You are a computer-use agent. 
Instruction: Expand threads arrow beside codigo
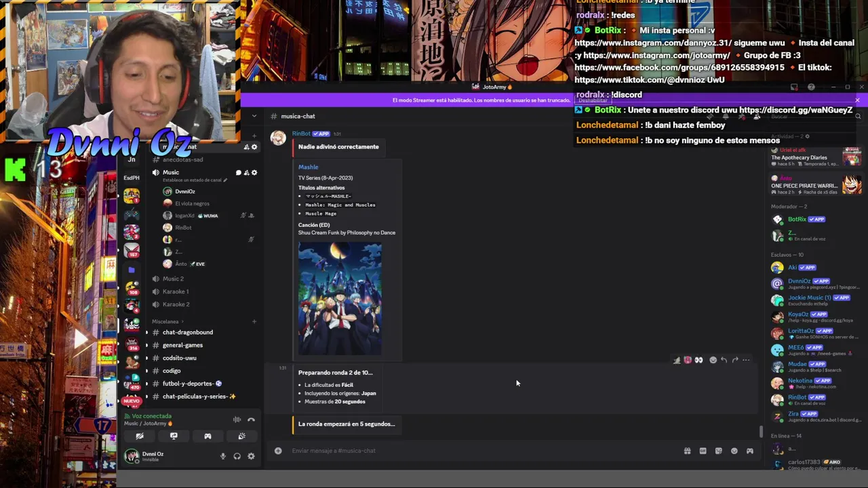coord(146,371)
